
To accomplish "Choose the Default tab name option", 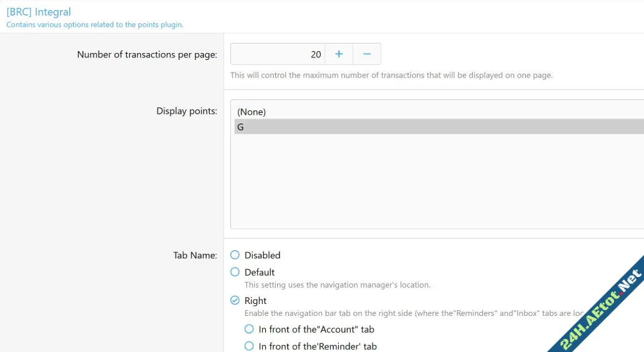I will 235,272.
